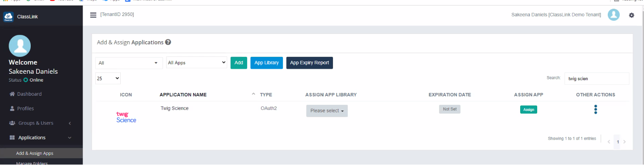Click the Type column header
Screen dimensions: 644x165
click(266, 94)
